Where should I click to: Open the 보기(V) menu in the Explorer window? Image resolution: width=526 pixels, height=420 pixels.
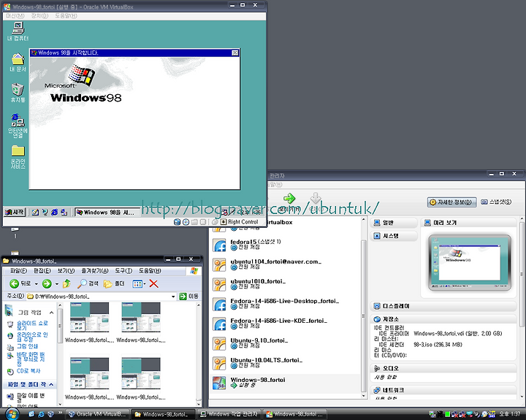pyautogui.click(x=66, y=270)
